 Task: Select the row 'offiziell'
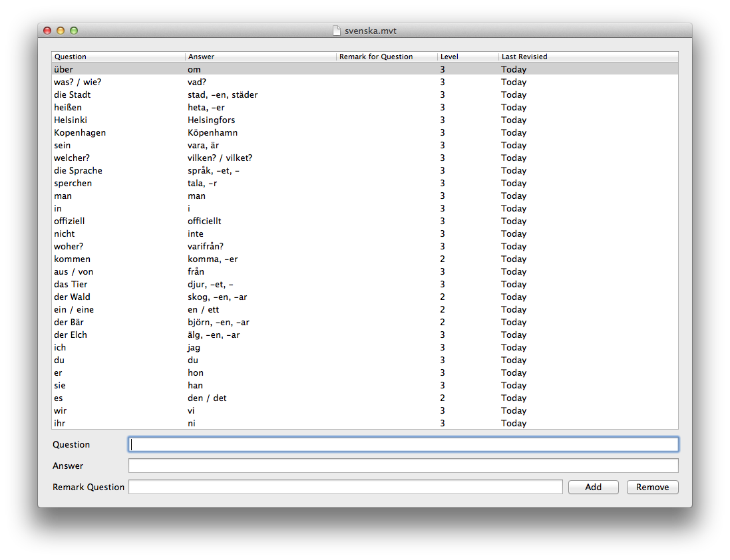click(x=365, y=221)
